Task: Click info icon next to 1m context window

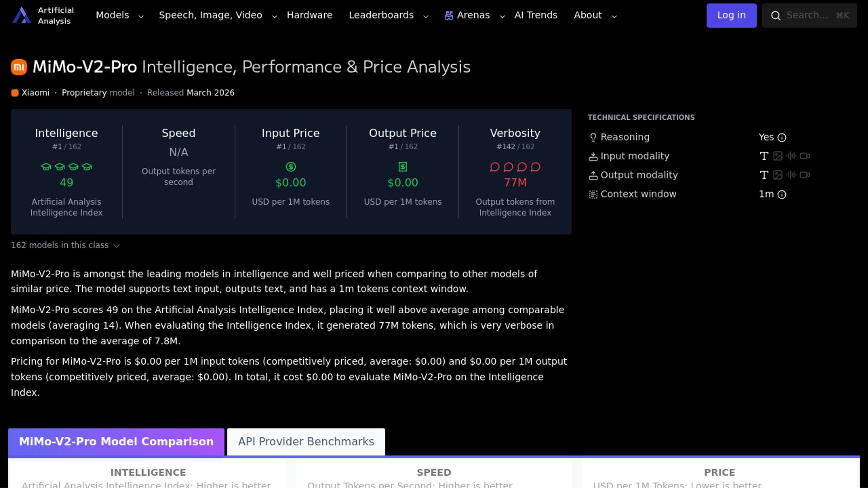Action: tap(782, 195)
